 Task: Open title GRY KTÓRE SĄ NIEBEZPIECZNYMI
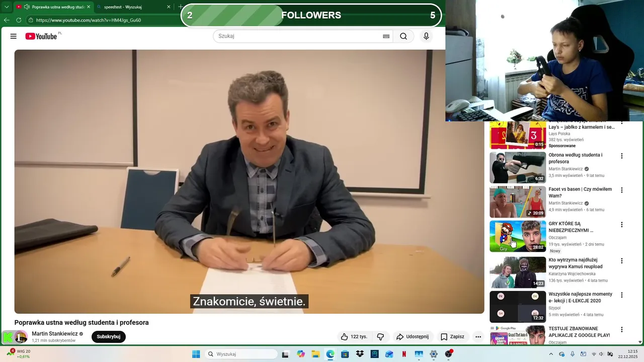pos(571,227)
